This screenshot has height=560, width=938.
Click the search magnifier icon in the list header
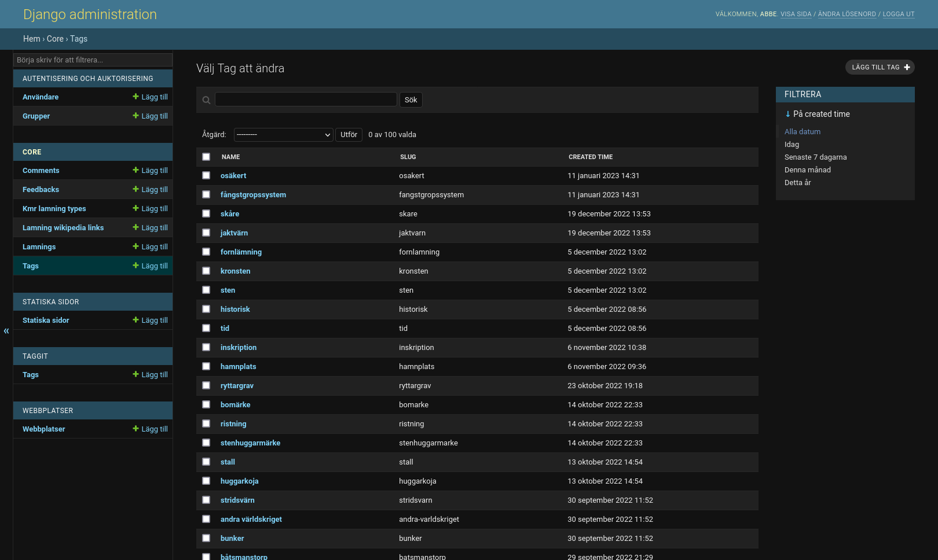(x=206, y=100)
